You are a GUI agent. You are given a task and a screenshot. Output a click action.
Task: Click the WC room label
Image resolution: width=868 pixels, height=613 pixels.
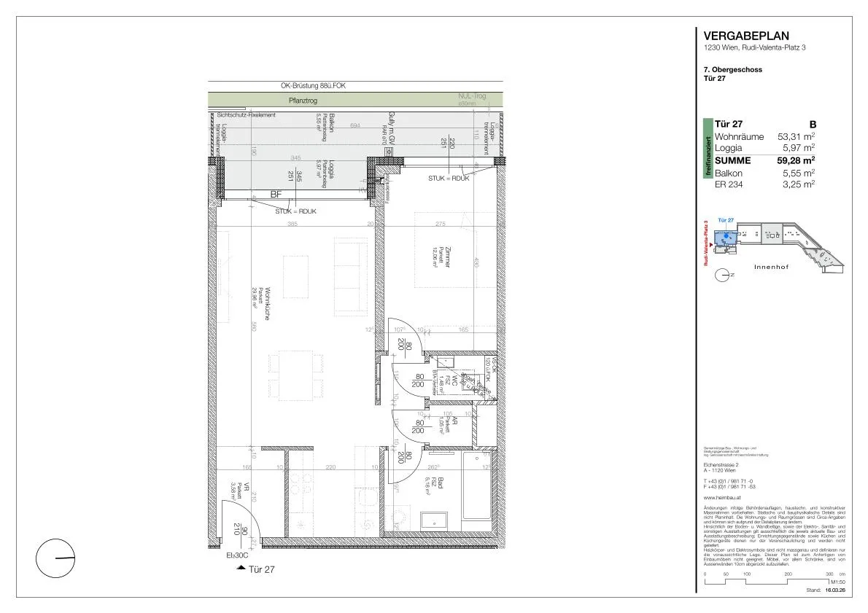pos(454,380)
